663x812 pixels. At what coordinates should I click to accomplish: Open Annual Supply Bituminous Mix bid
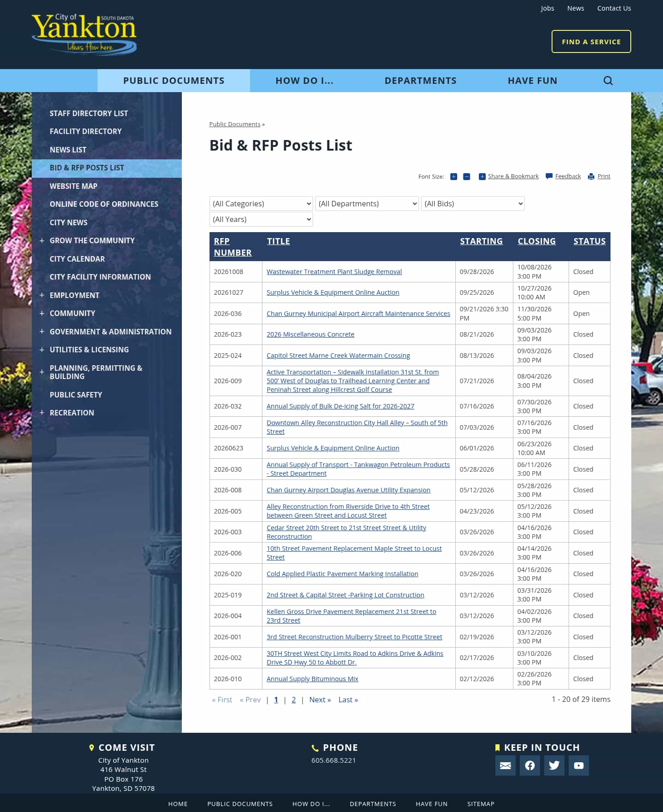[312, 679]
